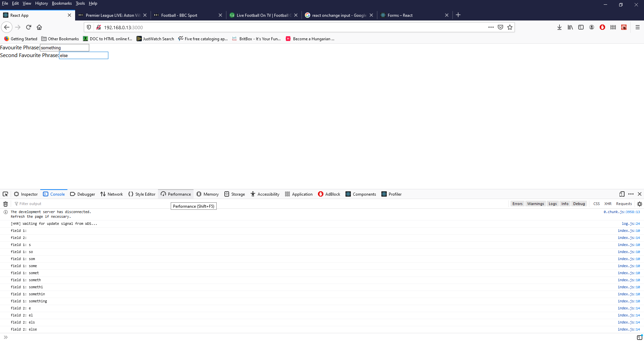Open devtools customize three-dot menu

(631, 194)
